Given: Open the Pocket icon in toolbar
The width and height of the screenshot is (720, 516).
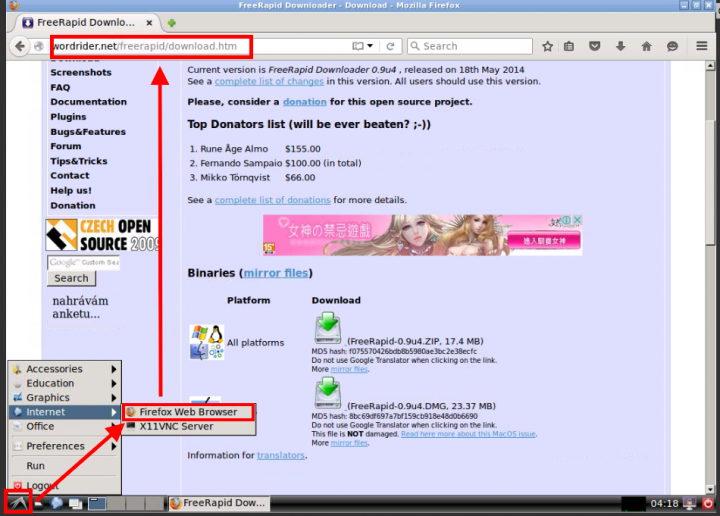Looking at the screenshot, I should click(595, 46).
